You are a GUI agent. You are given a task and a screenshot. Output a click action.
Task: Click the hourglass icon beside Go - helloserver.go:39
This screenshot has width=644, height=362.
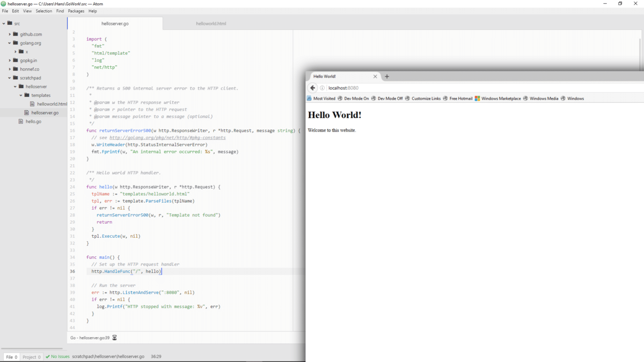(115, 338)
